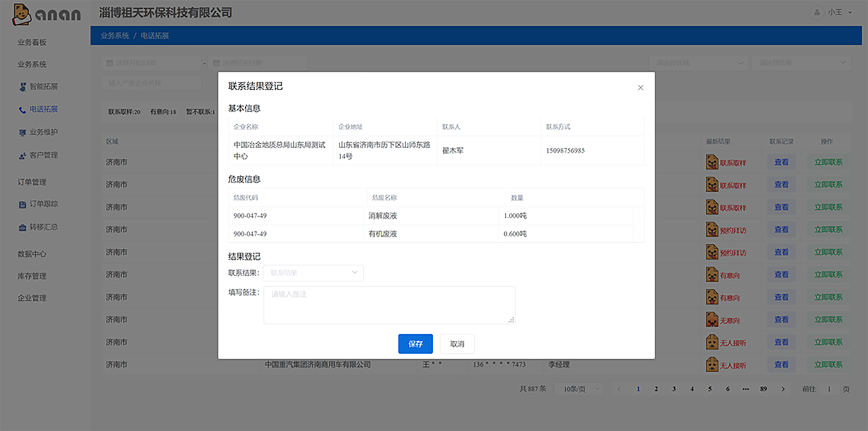The height and width of the screenshot is (431, 868).
Task: Open the 数据中心 menu
Action: 32,254
